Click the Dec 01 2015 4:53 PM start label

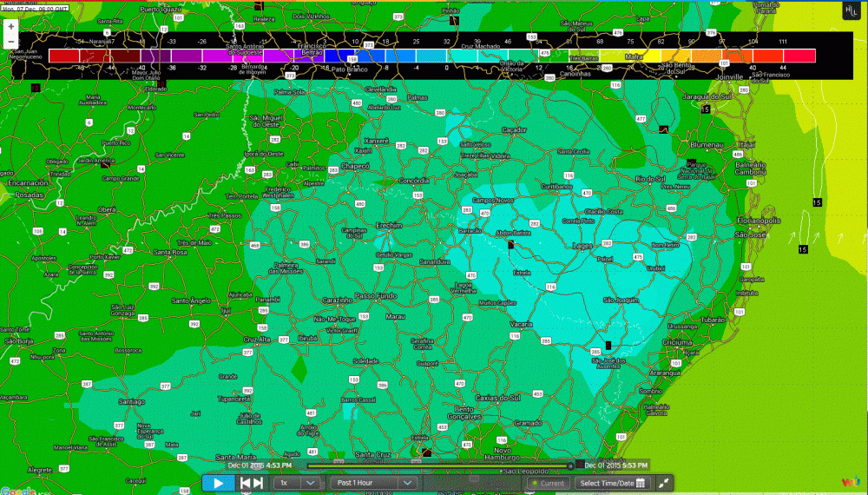point(260,465)
